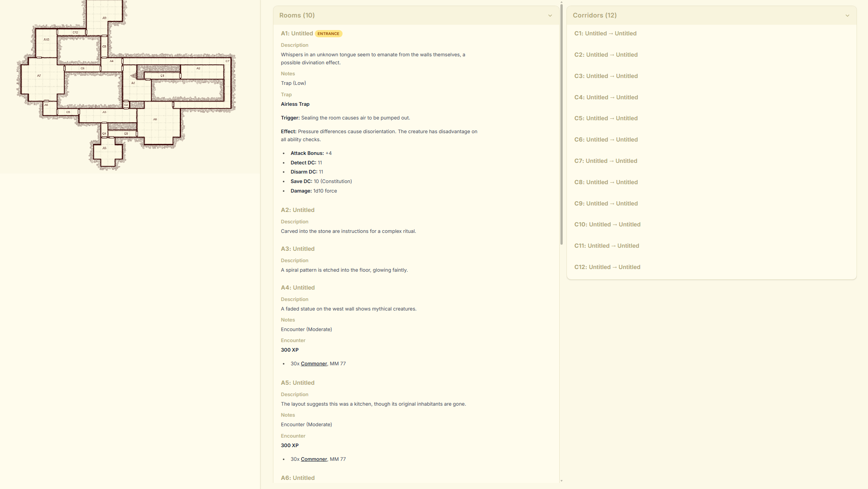
Task: Click the door icon connecting corridor C1 to room A2
Action: [x=180, y=75]
